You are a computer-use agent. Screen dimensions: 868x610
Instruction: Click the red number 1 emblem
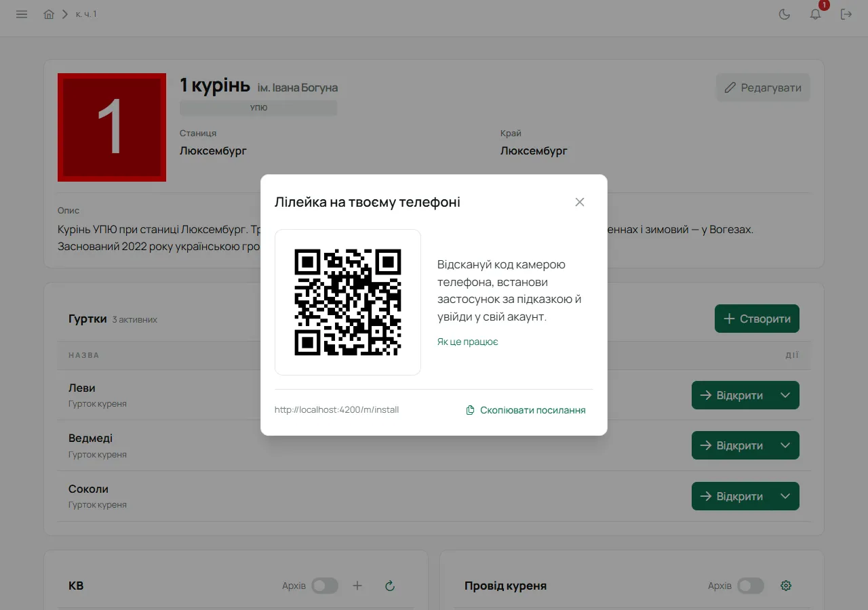coord(112,127)
